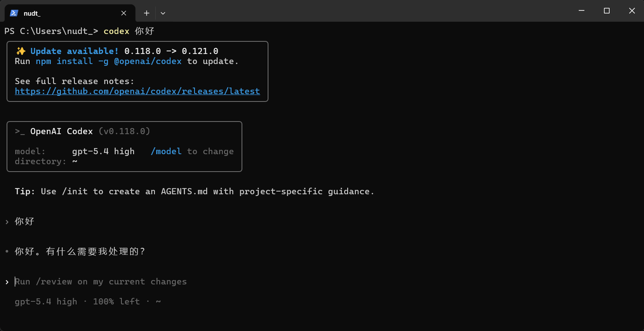Click the "gpt-5.4 high" model value in box
Viewport: 644px width, 331px height.
[103, 151]
